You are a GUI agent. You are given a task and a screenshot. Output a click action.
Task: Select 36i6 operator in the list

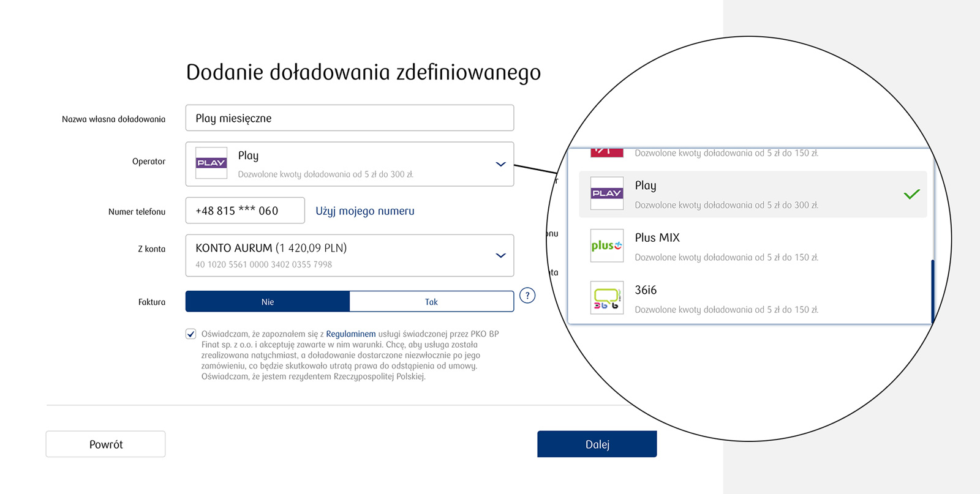tap(753, 299)
